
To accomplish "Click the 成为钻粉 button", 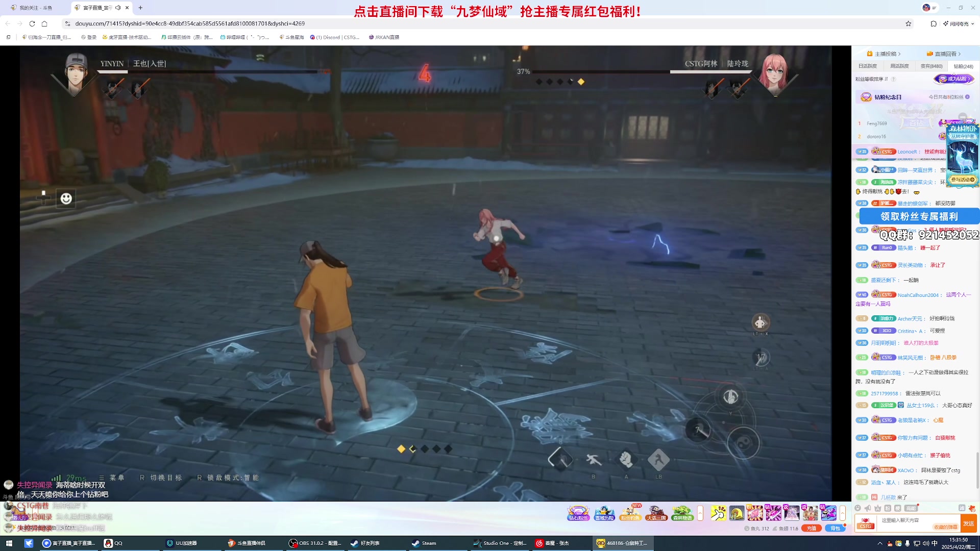I will point(954,79).
